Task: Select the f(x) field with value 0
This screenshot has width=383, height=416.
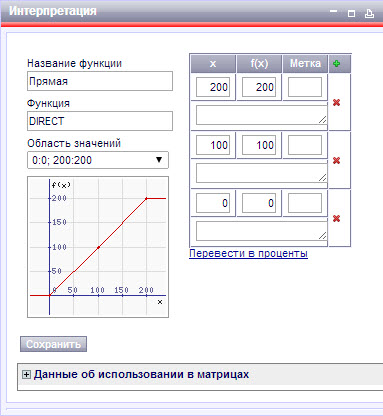Action: pos(259,203)
